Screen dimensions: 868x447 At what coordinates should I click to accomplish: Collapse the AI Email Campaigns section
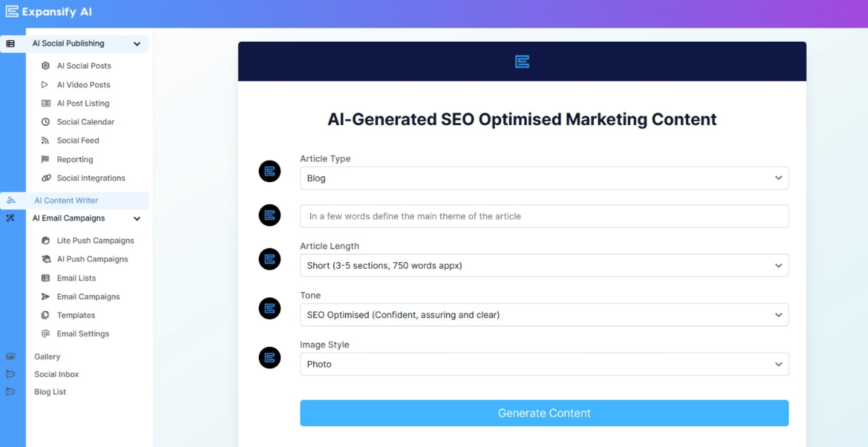point(137,219)
